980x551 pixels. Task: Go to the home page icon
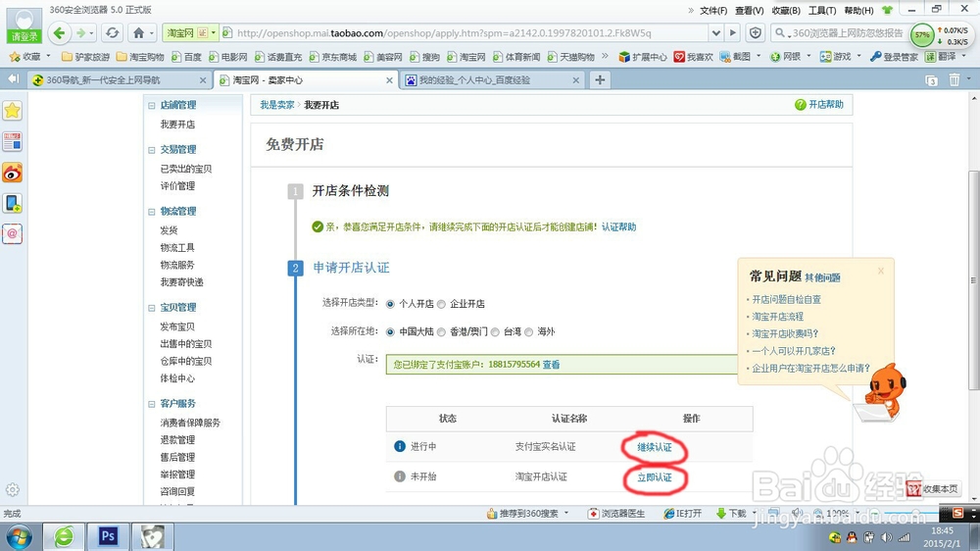coord(139,32)
